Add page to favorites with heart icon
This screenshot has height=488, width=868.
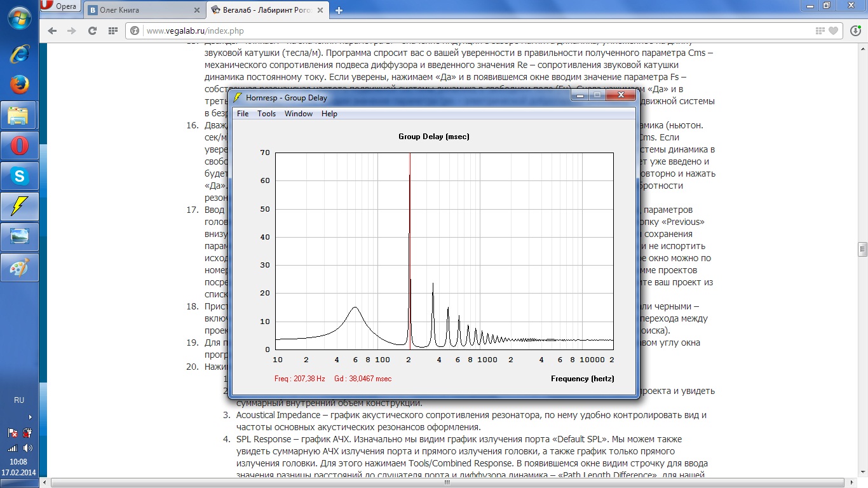(834, 30)
